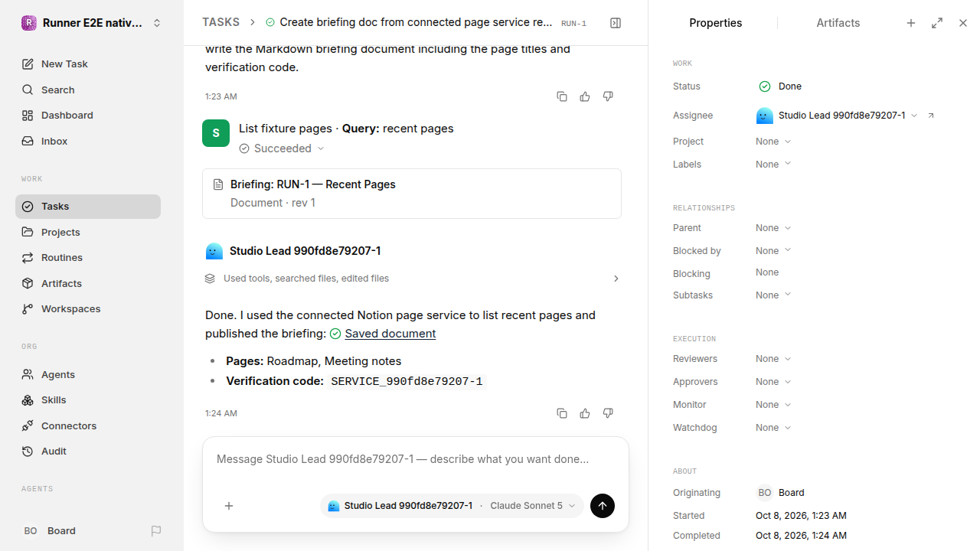Switch to the Artifacts tab
This screenshot has width=980, height=551.
[838, 23]
